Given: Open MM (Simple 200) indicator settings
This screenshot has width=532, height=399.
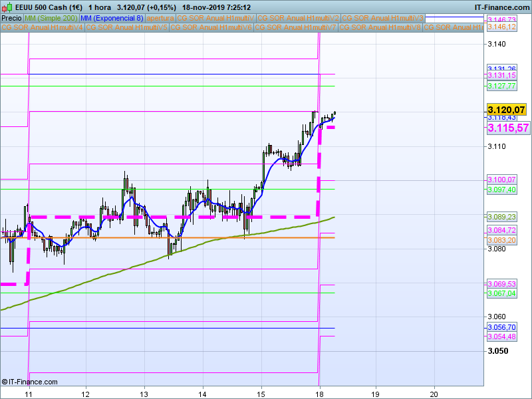Looking at the screenshot, I should (x=51, y=18).
